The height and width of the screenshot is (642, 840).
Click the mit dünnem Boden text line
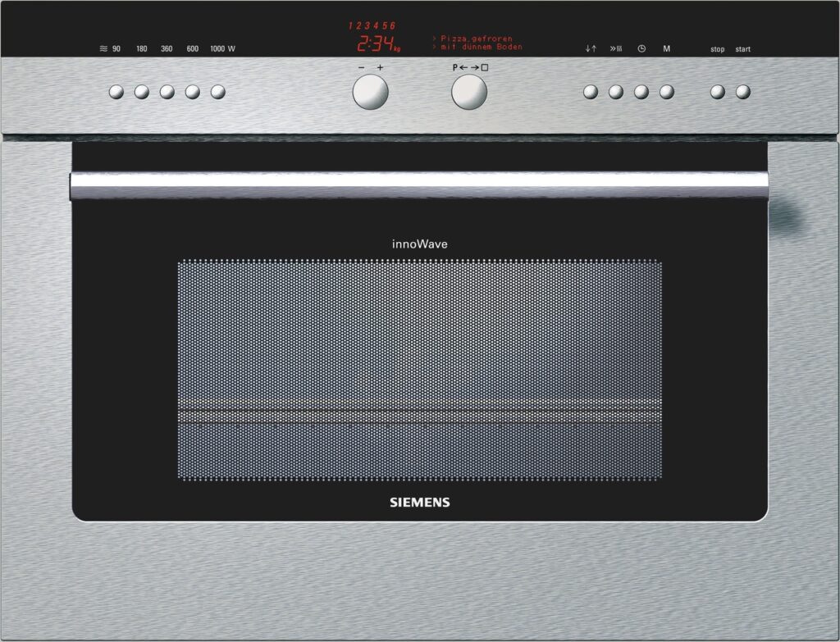[481, 47]
